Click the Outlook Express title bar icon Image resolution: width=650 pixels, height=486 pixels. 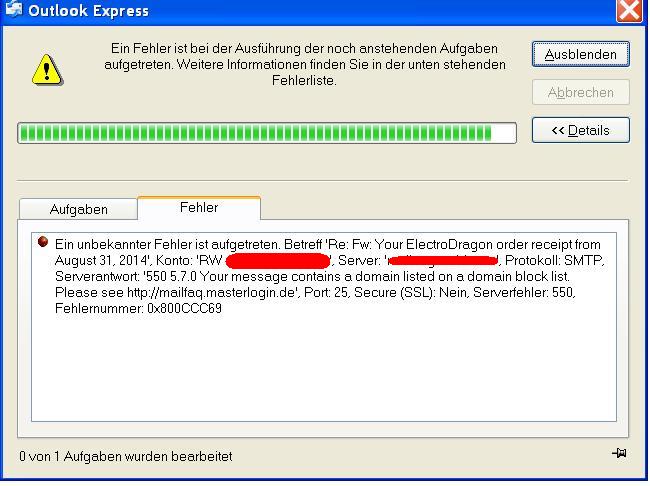tap(14, 9)
